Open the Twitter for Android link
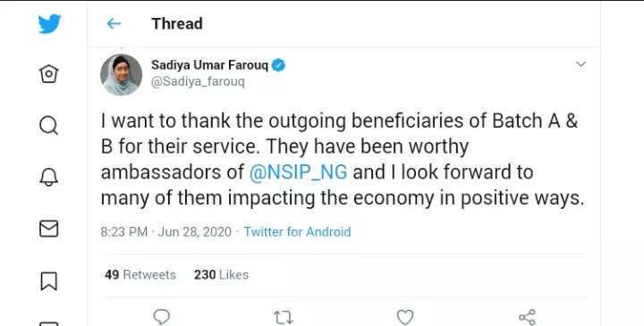Screen dimensions: 644x326 point(297,231)
